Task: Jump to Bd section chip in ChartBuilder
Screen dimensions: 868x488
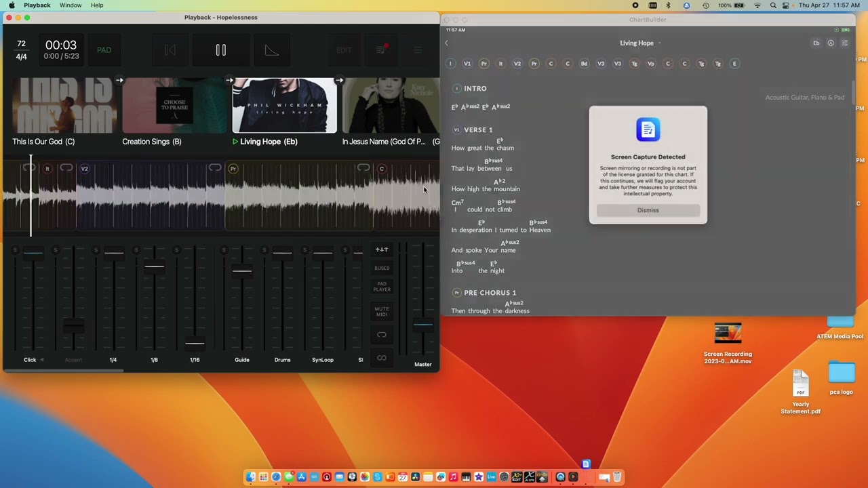Action: pos(584,64)
